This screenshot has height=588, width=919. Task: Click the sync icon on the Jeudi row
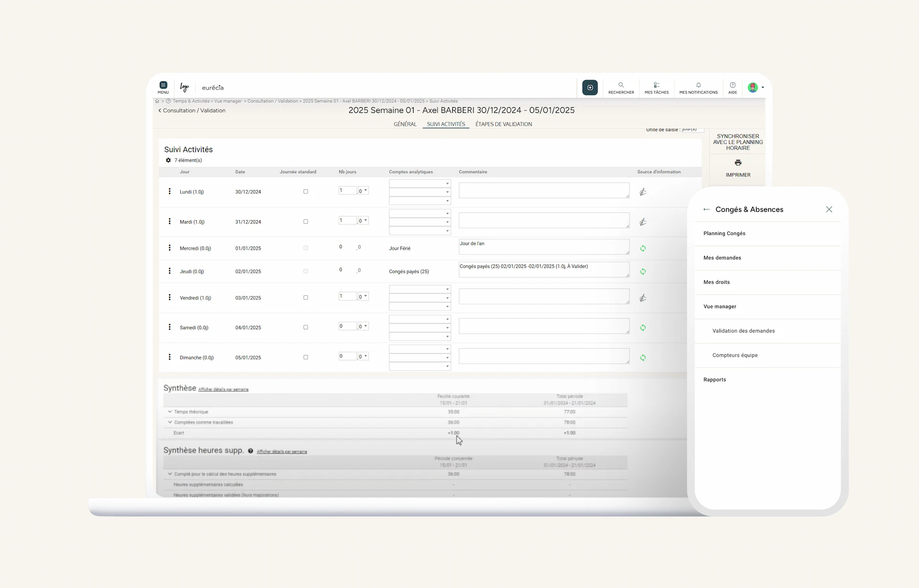pyautogui.click(x=643, y=271)
